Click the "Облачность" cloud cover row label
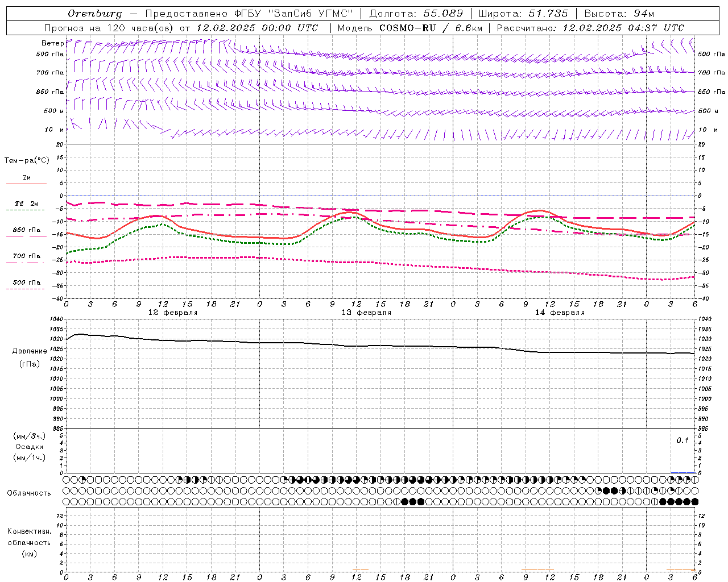Viewport: 728px width, 582px height. click(x=29, y=493)
